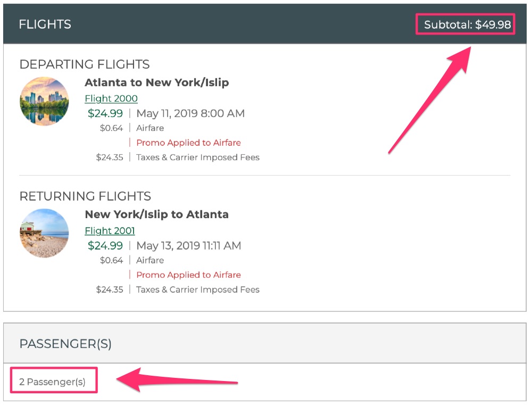Click the Subtotal $49.98 amount
532x405 pixels.
click(x=467, y=24)
